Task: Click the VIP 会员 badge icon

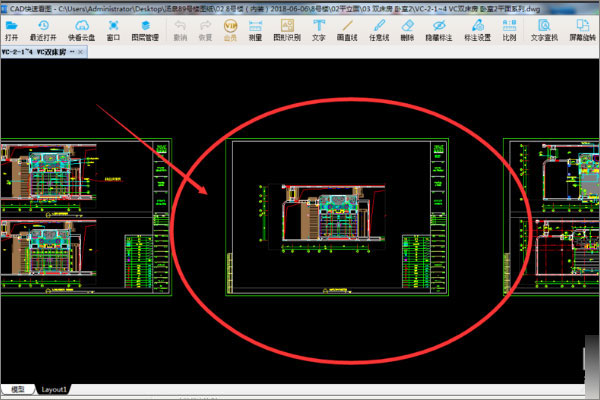Action: [230, 27]
